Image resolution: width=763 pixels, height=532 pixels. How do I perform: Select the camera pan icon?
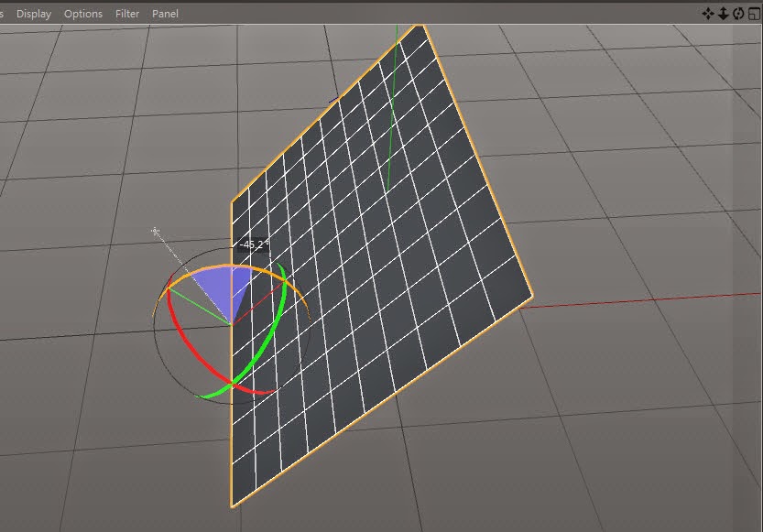coord(708,13)
